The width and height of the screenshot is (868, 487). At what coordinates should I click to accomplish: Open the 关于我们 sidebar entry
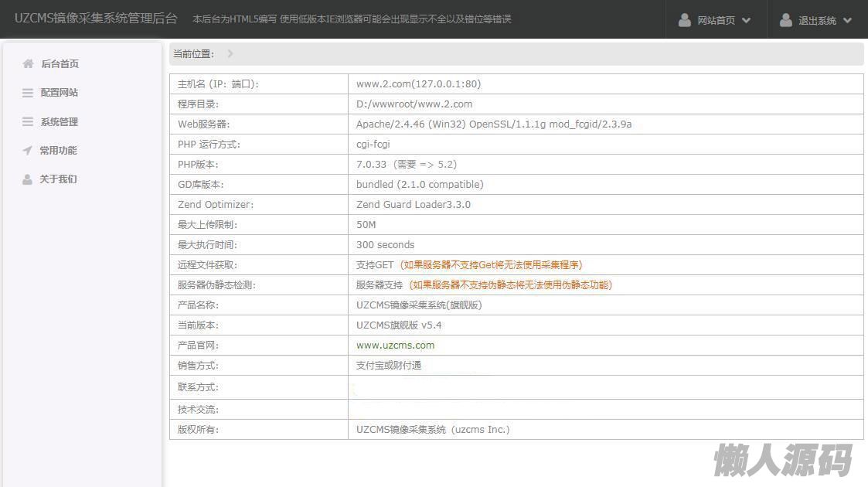(59, 179)
